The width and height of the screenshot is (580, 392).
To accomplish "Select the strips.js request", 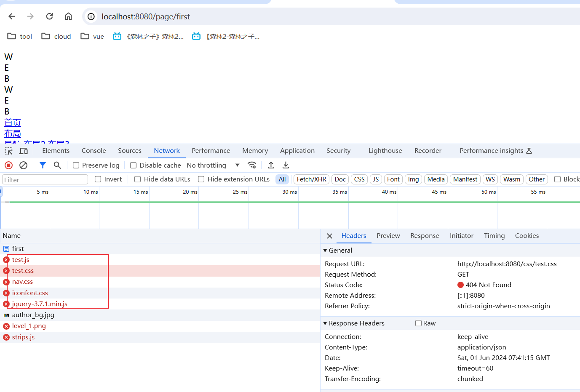I will [160, 337].
